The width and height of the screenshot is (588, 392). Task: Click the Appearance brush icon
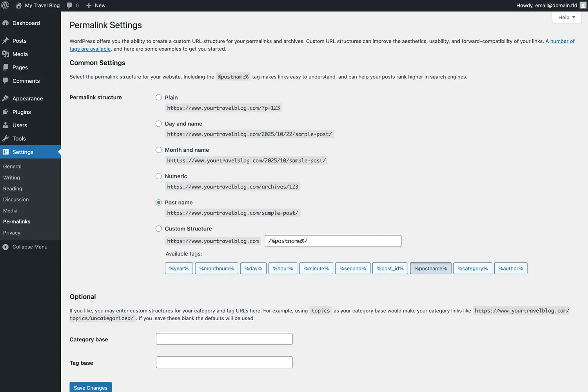coord(6,98)
